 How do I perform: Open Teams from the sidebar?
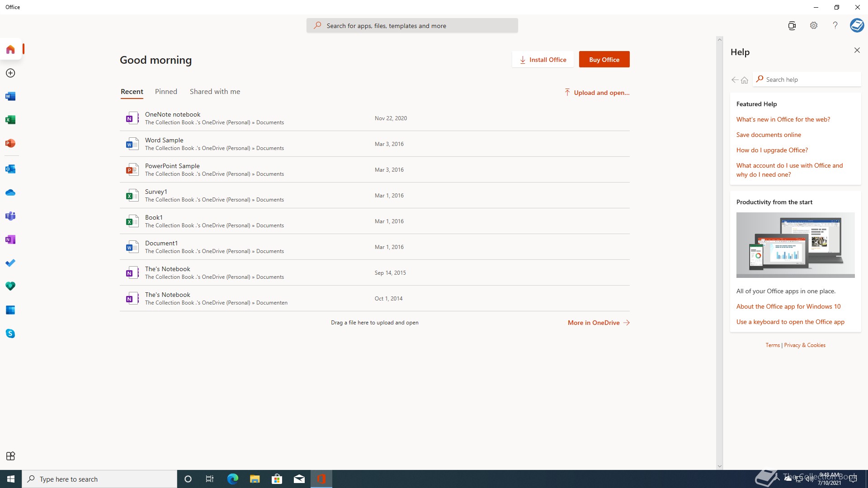(10, 216)
